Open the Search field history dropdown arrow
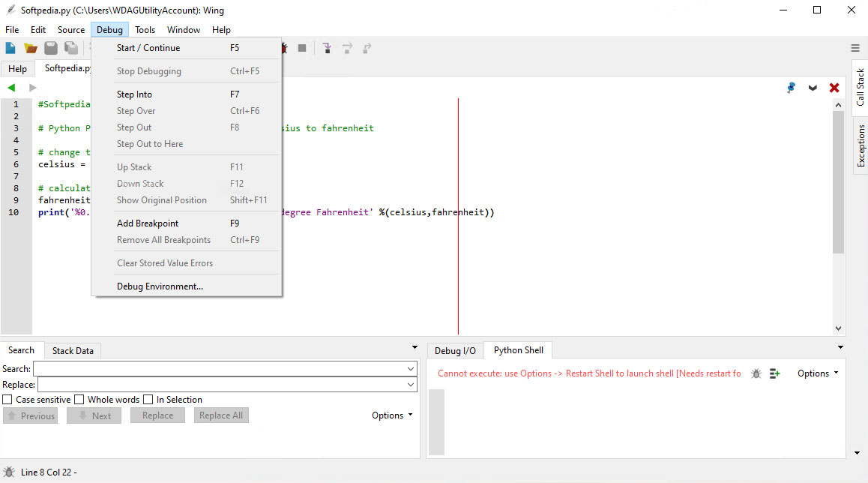Screen dimensions: 868x483 [411, 369]
